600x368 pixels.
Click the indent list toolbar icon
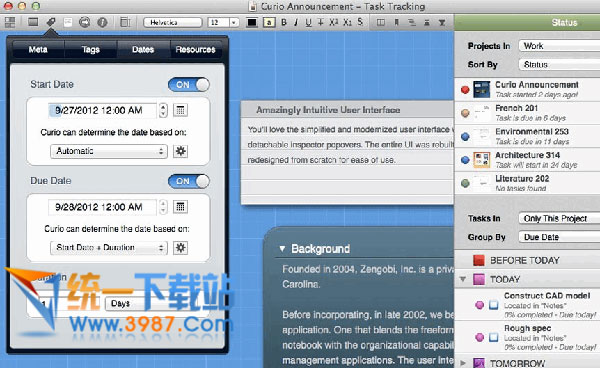click(412, 23)
